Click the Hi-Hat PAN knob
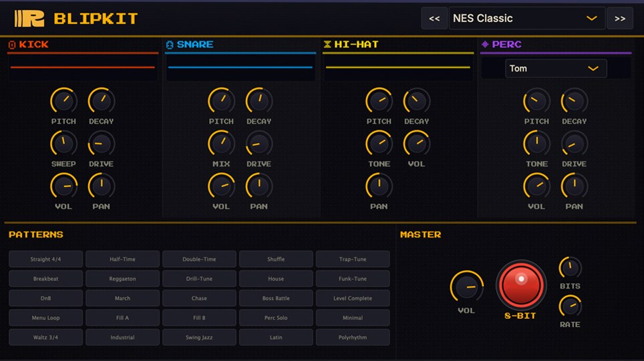 (379, 187)
